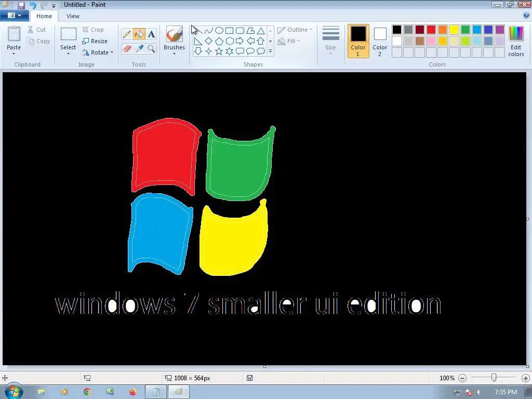Select the Magnifier tool

point(151,48)
